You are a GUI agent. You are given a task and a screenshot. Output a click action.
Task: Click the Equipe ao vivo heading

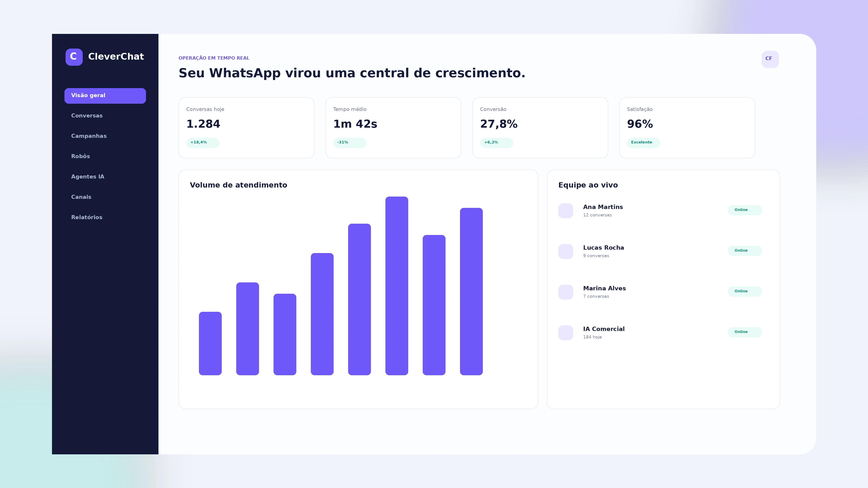click(x=588, y=185)
